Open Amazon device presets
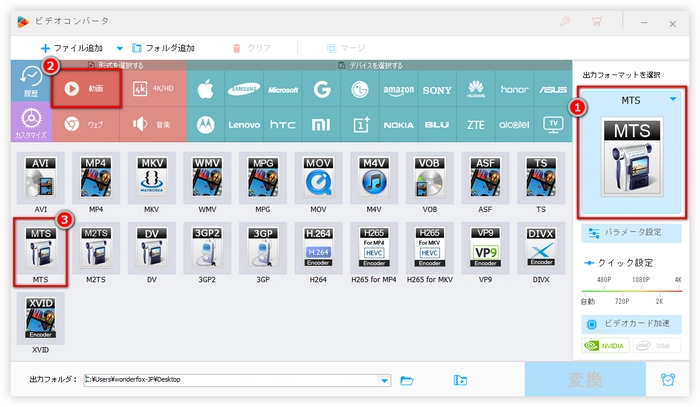The height and width of the screenshot is (407, 700). [x=399, y=89]
